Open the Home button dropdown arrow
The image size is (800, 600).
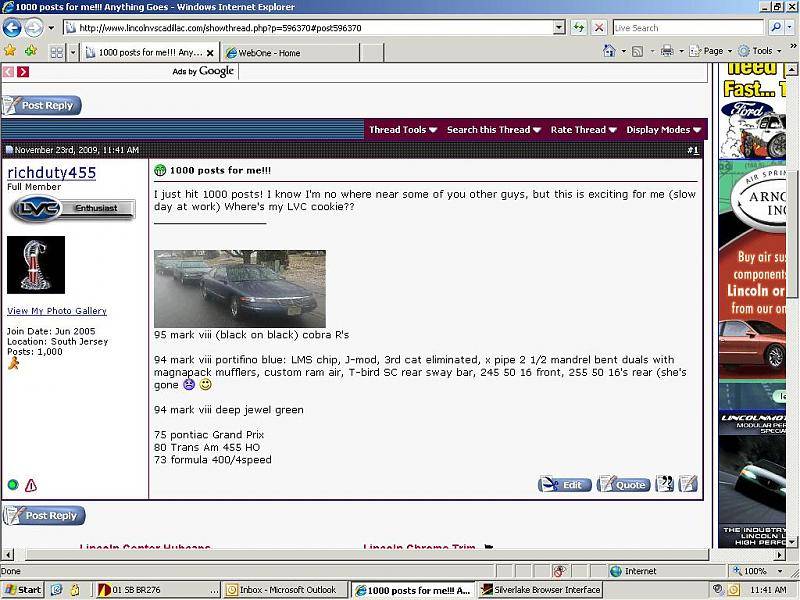pos(623,51)
